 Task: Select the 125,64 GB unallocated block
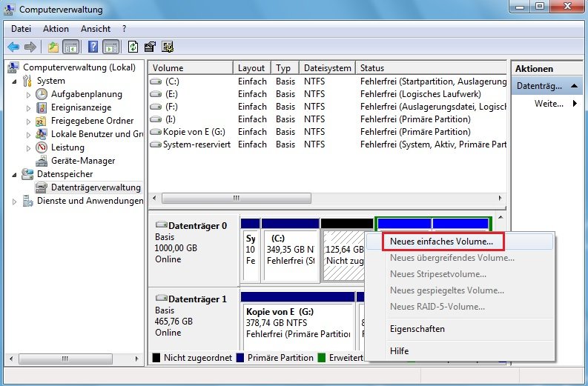click(x=343, y=250)
